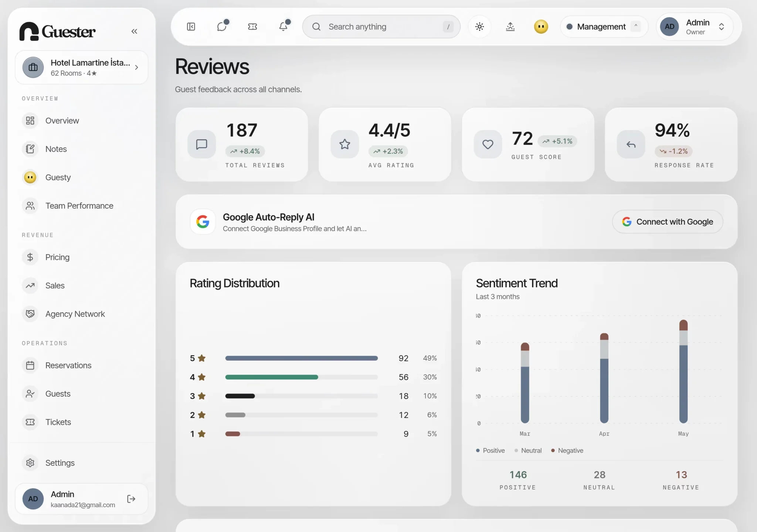
Task: Open Settings in sidebar
Action: point(81,463)
